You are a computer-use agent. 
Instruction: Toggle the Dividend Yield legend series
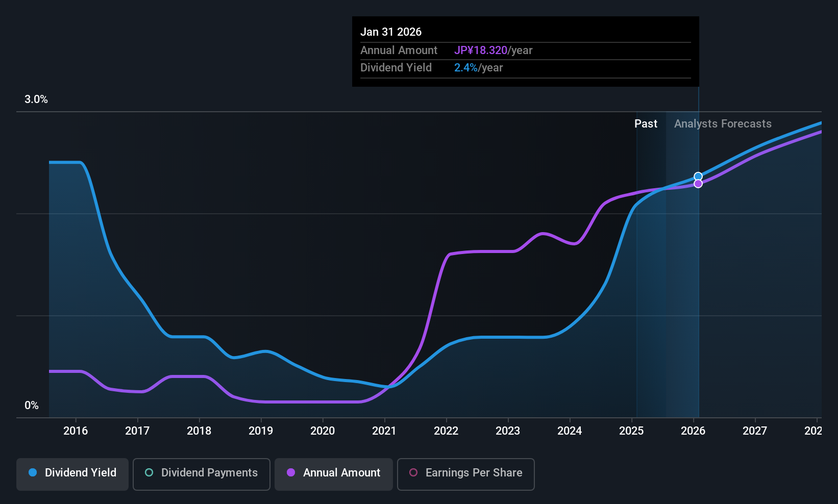coord(72,474)
